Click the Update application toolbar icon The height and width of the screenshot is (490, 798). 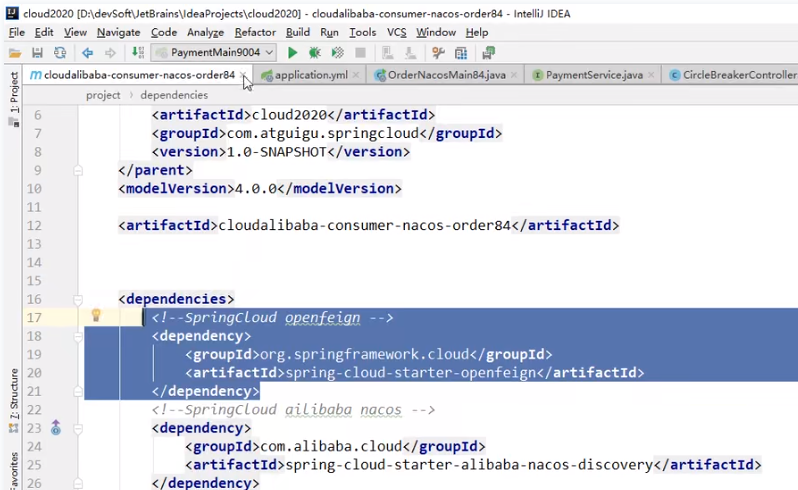(x=410, y=52)
